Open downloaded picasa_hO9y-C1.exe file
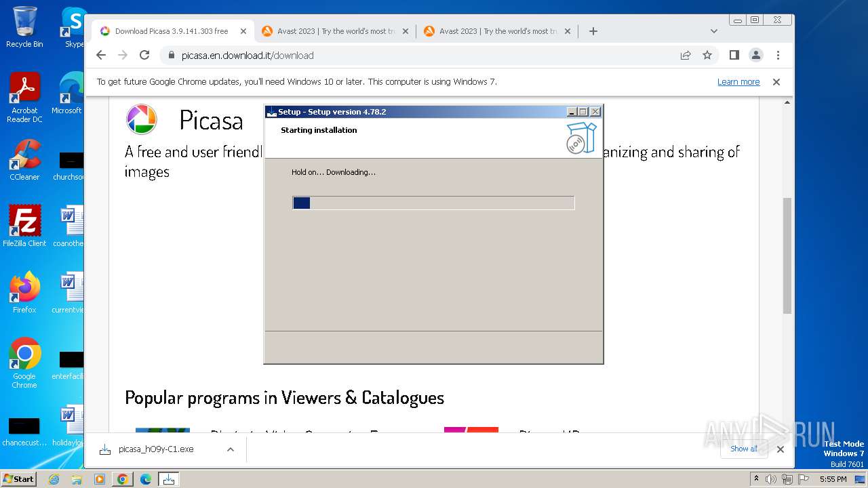This screenshot has width=868, height=488. pyautogui.click(x=156, y=449)
